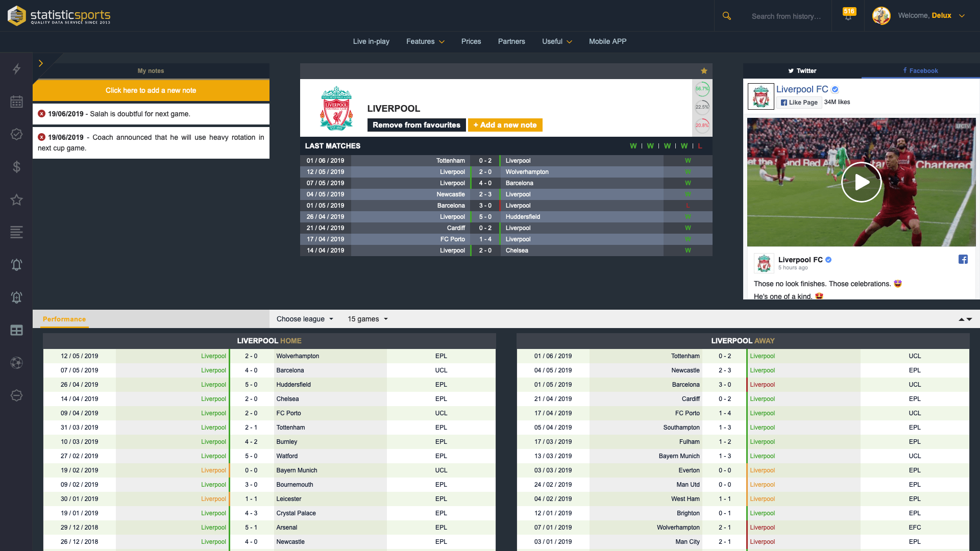
Task: Click the notes/list icon in sidebar
Action: pos(16,232)
